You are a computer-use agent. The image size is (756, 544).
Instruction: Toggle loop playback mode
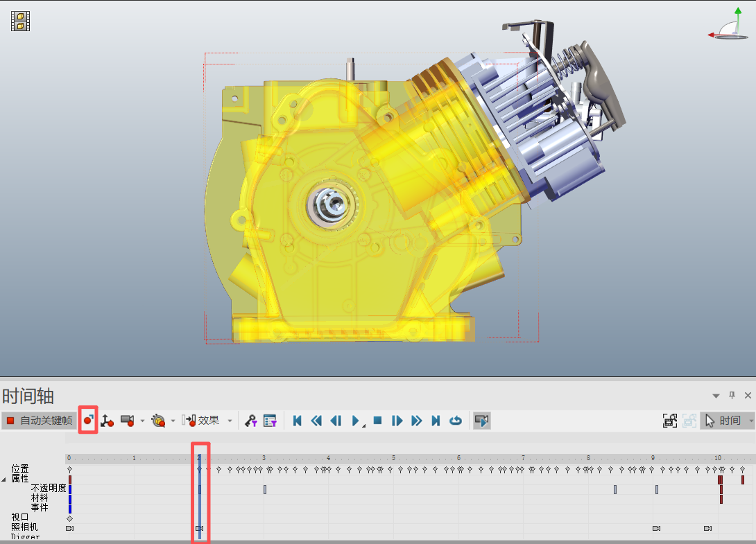point(456,421)
